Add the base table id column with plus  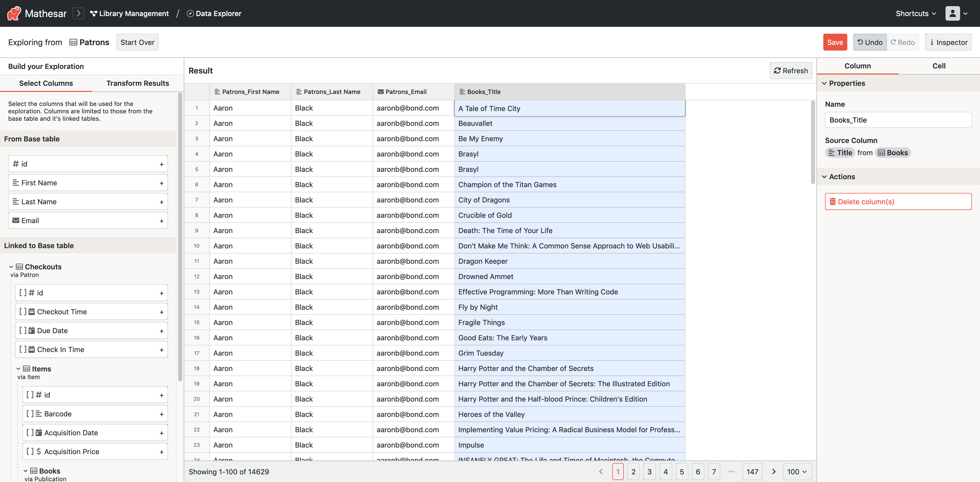coord(161,164)
